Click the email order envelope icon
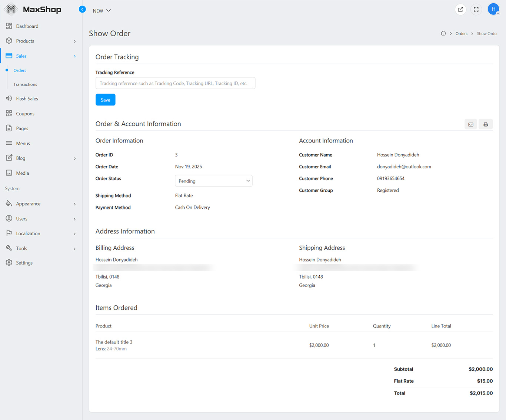Screen dimensions: 506x420 pos(471,124)
